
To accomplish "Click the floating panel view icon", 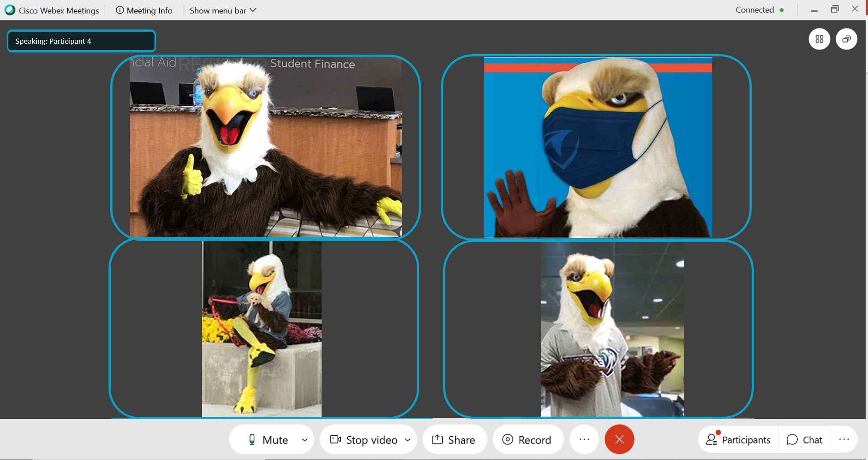I will (846, 39).
